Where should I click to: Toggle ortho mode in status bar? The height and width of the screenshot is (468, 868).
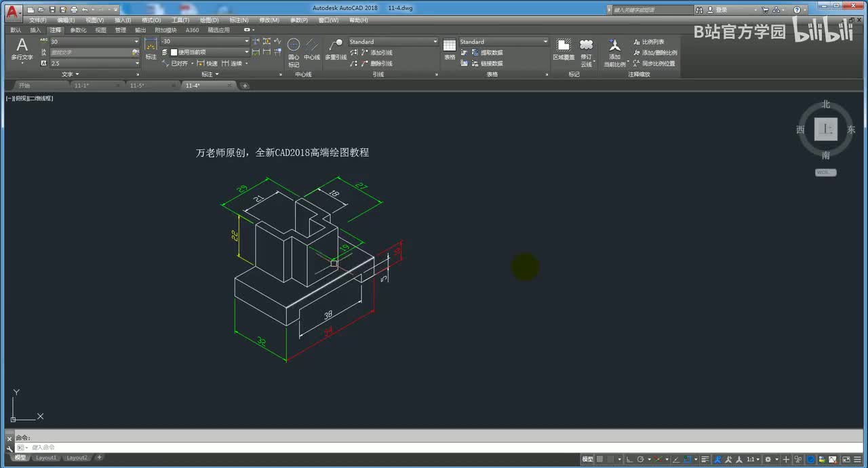click(629, 459)
